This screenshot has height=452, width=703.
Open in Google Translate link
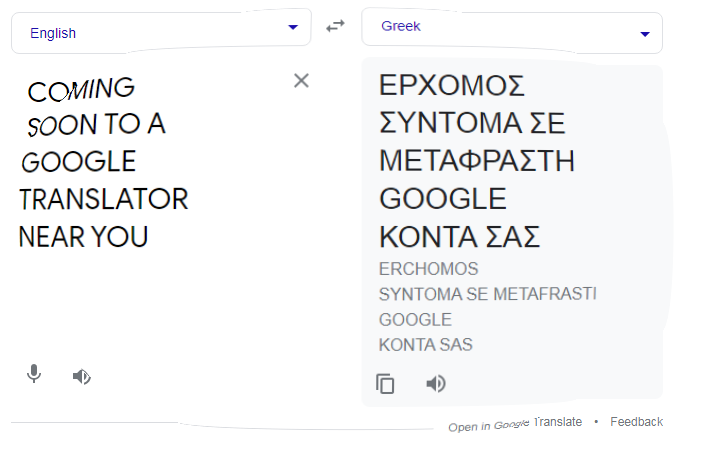514,424
